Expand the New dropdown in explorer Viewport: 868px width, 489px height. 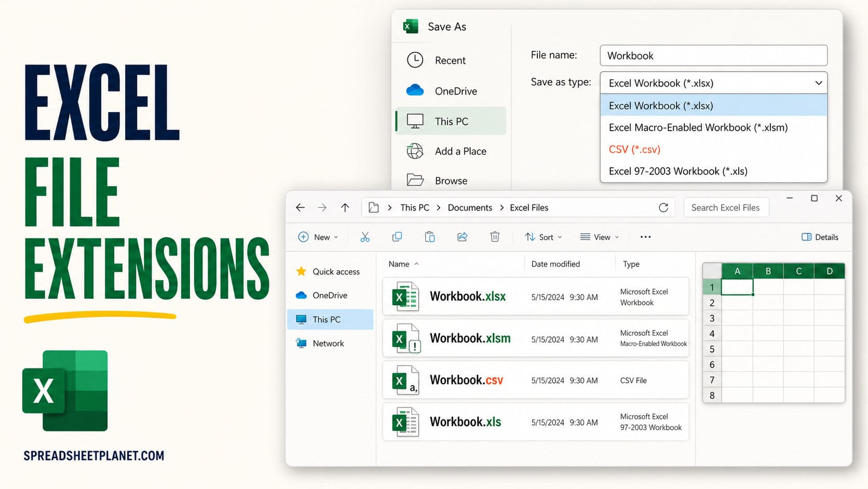pos(318,237)
